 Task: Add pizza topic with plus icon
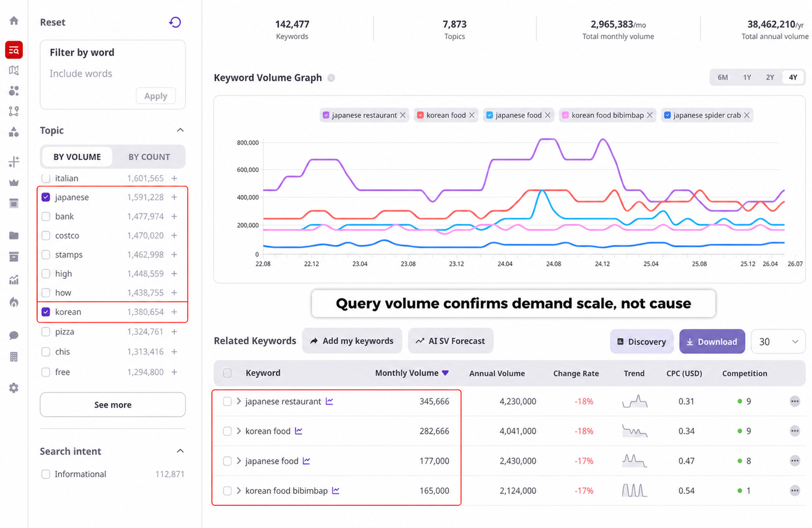click(174, 331)
